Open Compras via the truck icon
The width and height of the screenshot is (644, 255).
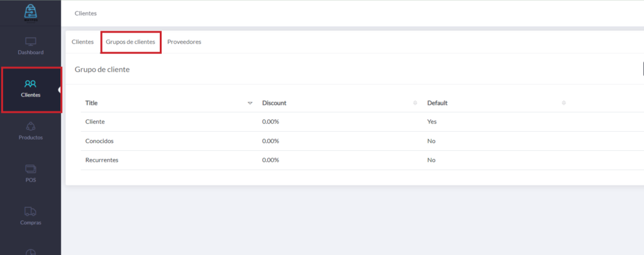(x=30, y=211)
